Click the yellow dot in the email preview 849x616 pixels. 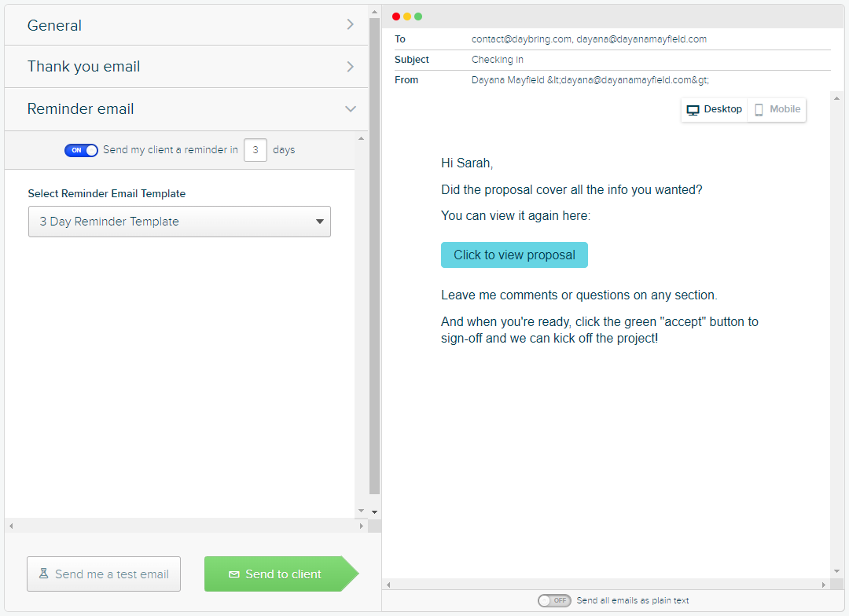click(x=407, y=16)
